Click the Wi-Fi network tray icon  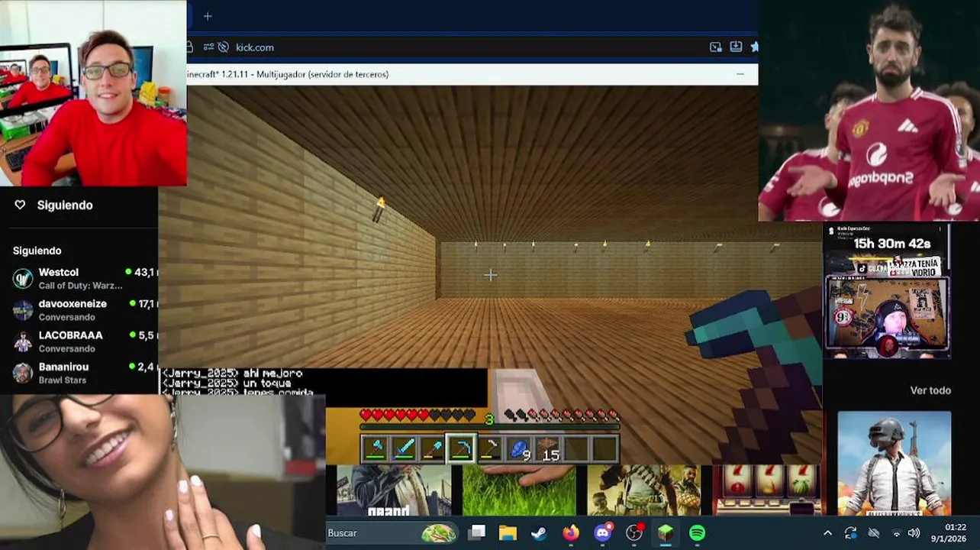pos(897,533)
